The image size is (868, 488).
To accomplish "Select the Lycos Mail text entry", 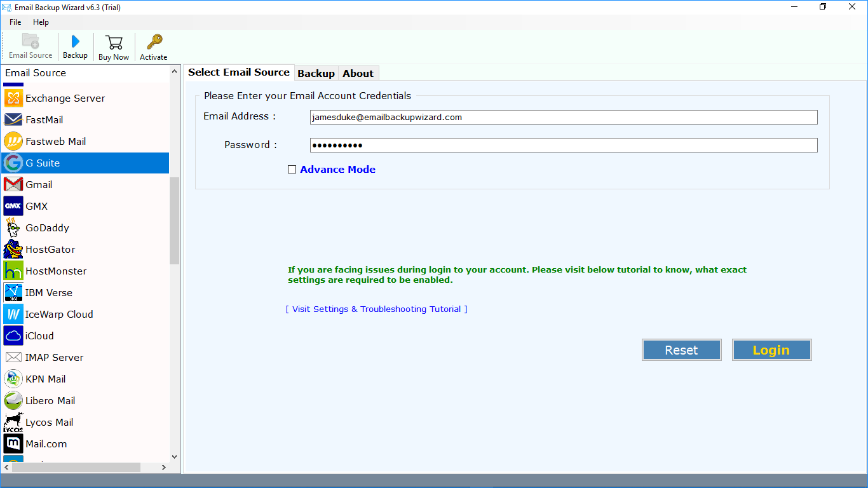I will (x=49, y=422).
